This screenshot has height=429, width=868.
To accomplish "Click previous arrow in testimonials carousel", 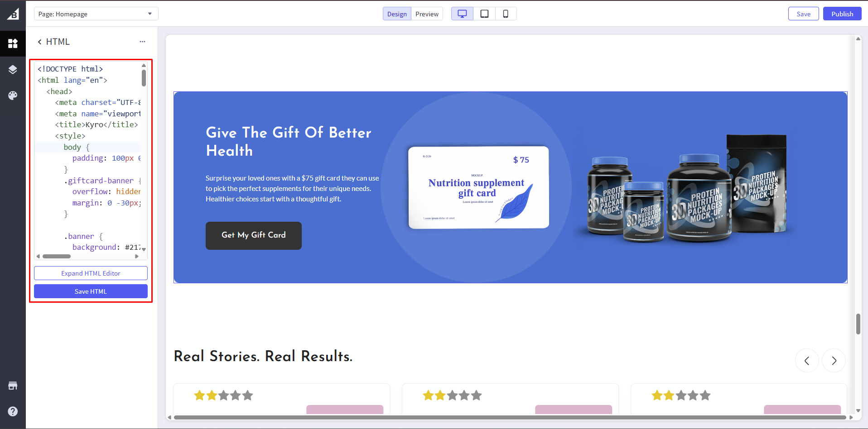I will 807,361.
